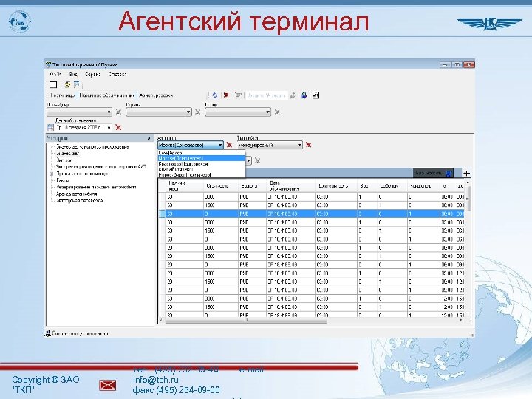Sort by the Длительность column header
532x399 pixels.
coord(336,186)
